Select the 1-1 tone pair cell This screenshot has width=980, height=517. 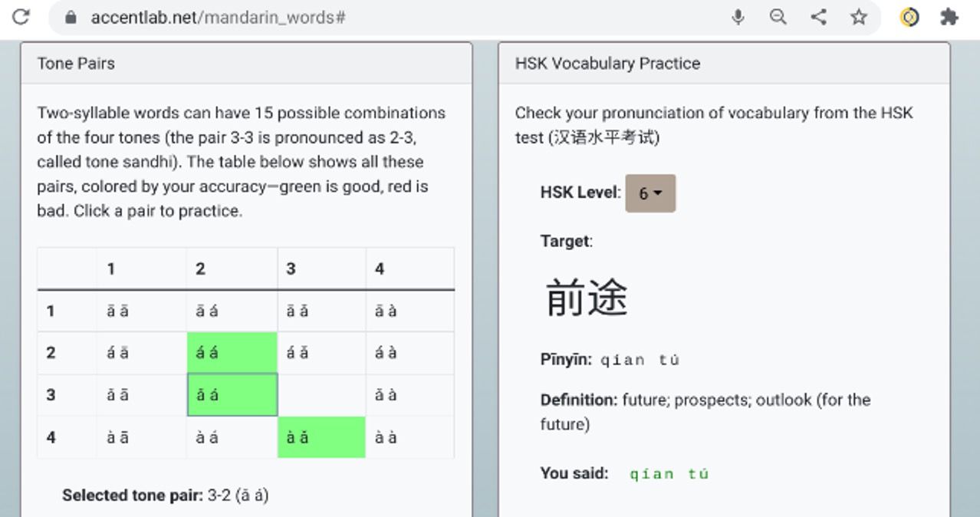[x=141, y=311]
